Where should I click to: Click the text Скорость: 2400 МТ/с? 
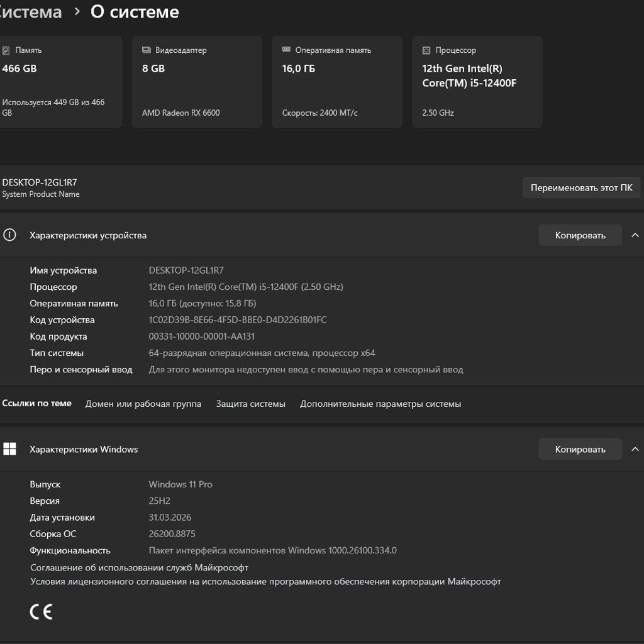319,113
